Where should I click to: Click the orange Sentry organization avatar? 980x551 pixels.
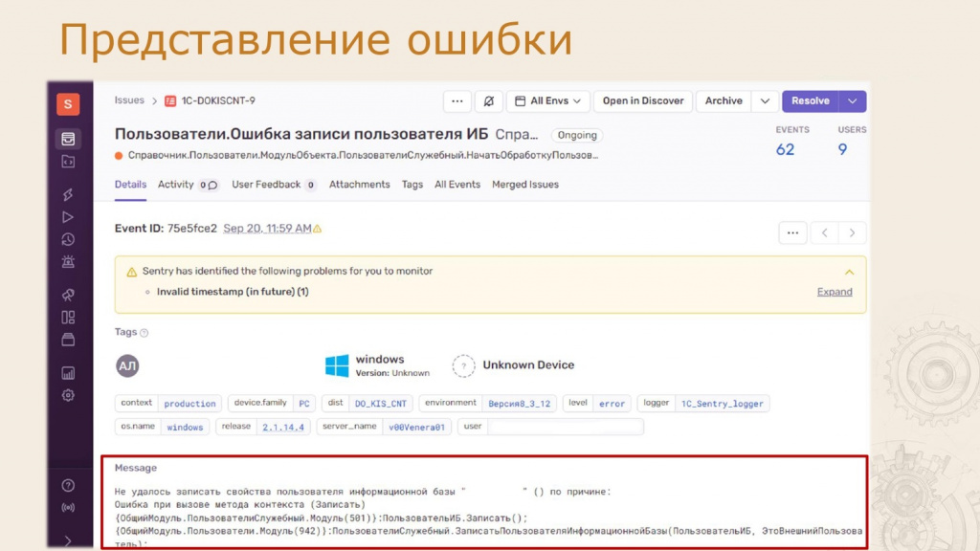[68, 103]
